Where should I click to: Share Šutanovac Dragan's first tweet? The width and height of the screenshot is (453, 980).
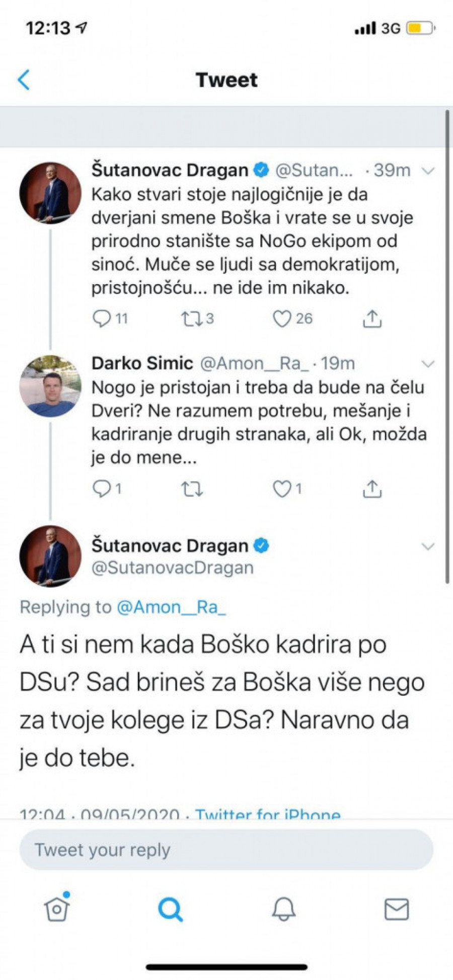[372, 318]
